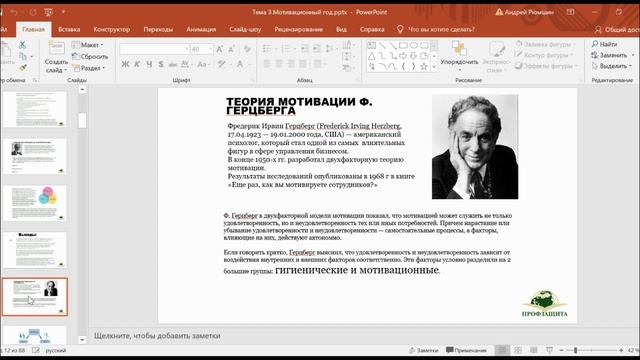Toggle bold Ж formatting
This screenshot has width=640, height=360.
(x=126, y=64)
